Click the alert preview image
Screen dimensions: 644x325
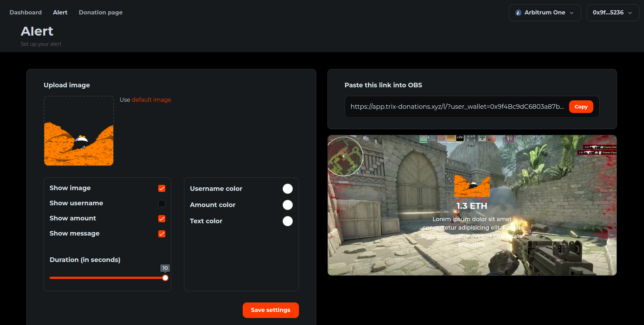pyautogui.click(x=472, y=186)
